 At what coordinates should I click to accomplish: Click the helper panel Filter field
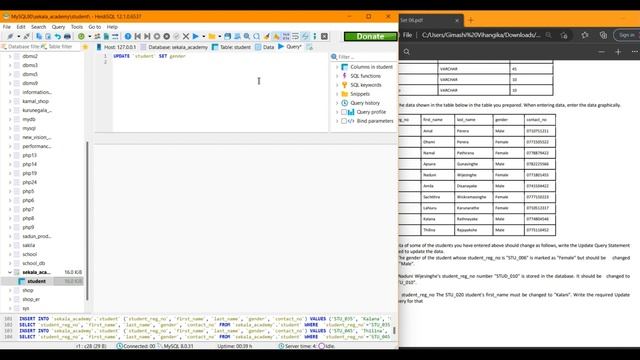coord(364,57)
